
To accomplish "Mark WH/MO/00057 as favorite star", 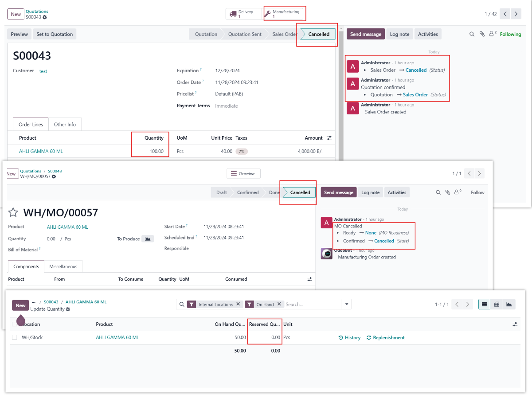I will tap(13, 212).
